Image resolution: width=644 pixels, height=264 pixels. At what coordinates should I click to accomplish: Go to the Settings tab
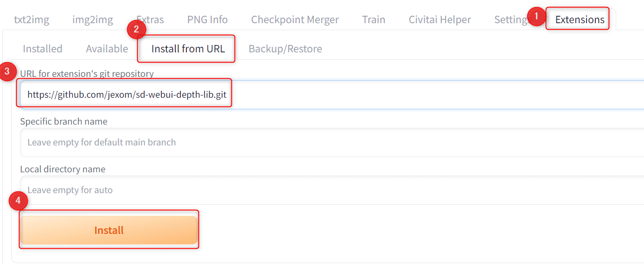(510, 19)
